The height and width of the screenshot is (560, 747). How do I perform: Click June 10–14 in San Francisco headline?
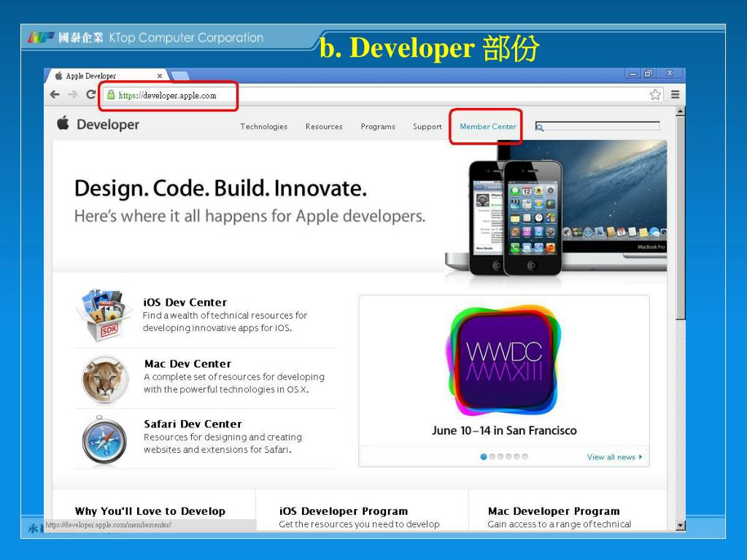tap(504, 430)
